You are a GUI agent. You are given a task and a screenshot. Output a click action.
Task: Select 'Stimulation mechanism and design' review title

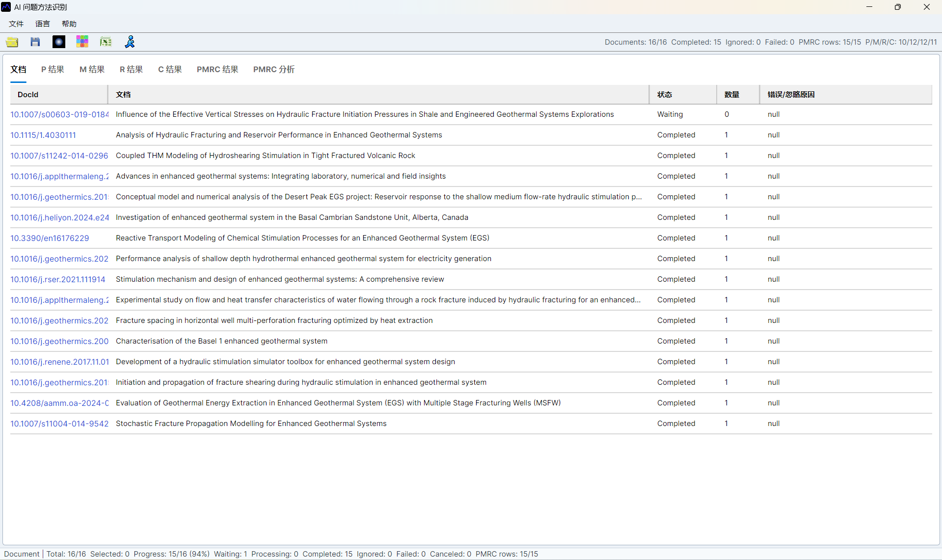point(280,279)
